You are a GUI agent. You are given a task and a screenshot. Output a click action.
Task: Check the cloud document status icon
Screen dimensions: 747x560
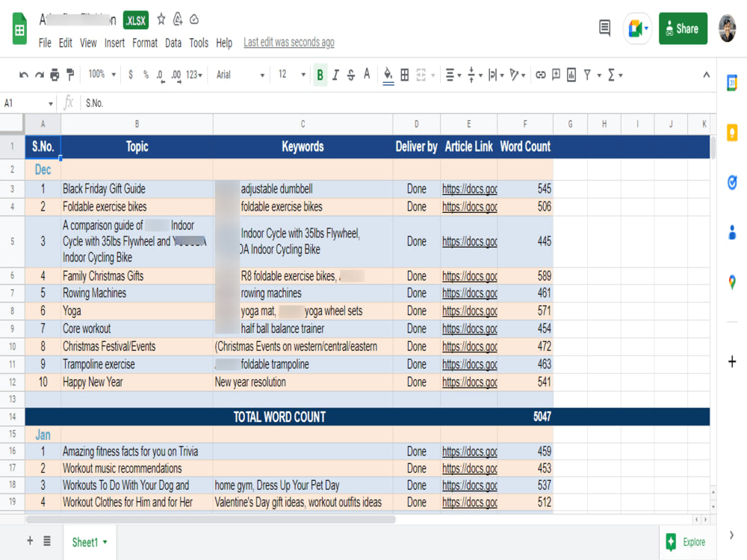pos(194,19)
